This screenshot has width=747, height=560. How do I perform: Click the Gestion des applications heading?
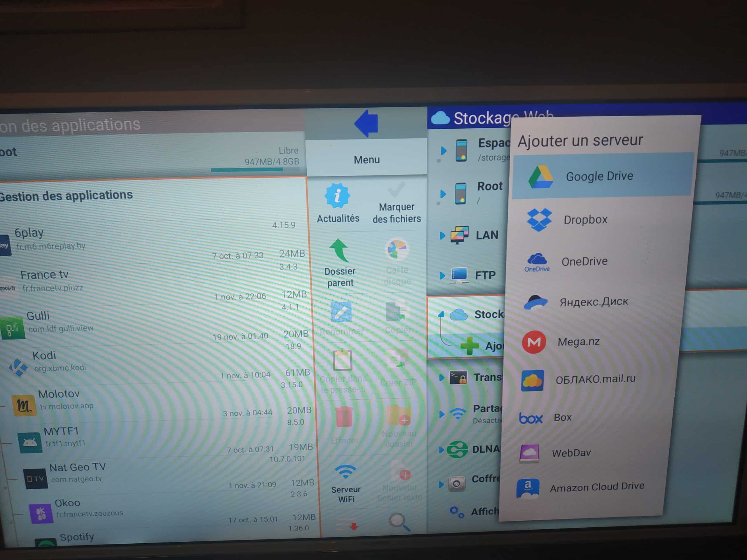(66, 196)
